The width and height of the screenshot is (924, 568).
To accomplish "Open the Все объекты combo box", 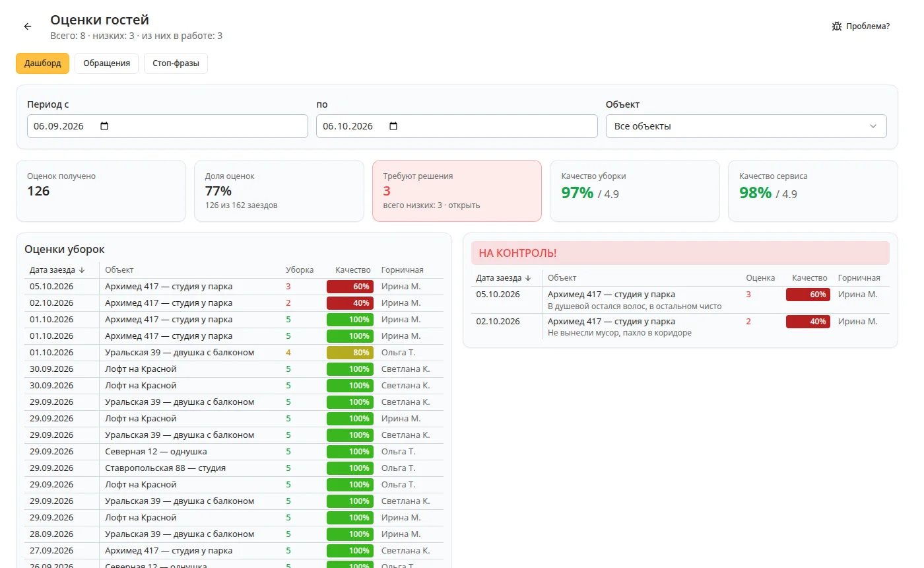I will coord(746,126).
